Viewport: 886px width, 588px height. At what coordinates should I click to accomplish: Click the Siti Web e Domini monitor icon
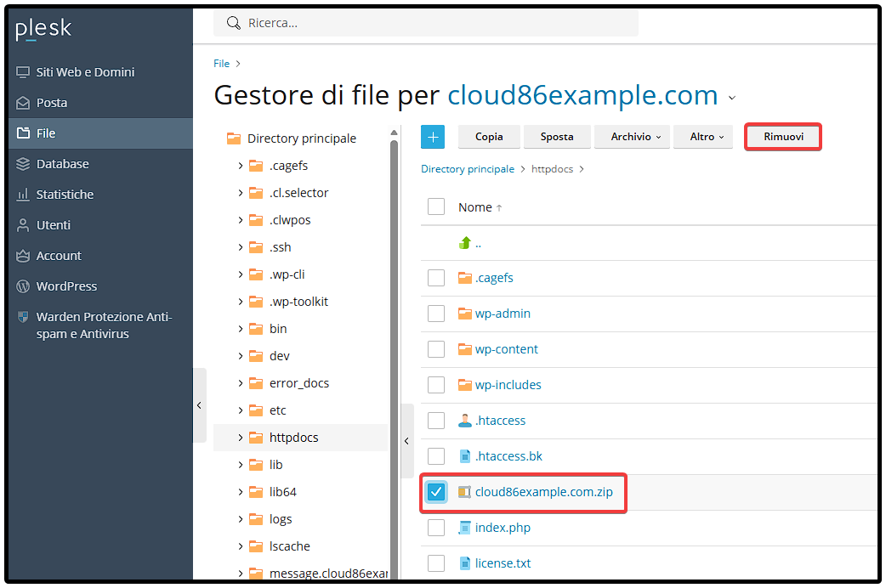(x=23, y=72)
